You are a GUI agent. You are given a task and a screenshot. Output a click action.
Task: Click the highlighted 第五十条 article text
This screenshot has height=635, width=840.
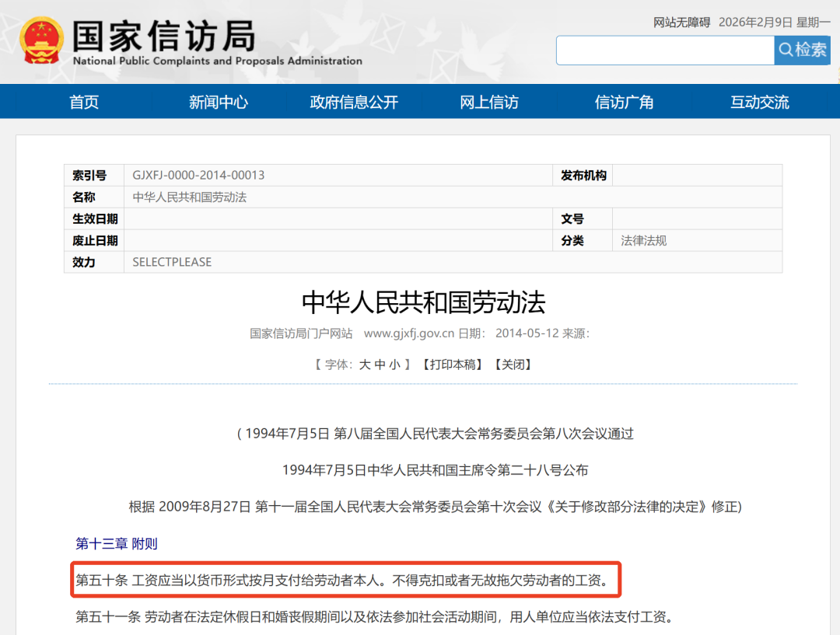coord(341,580)
